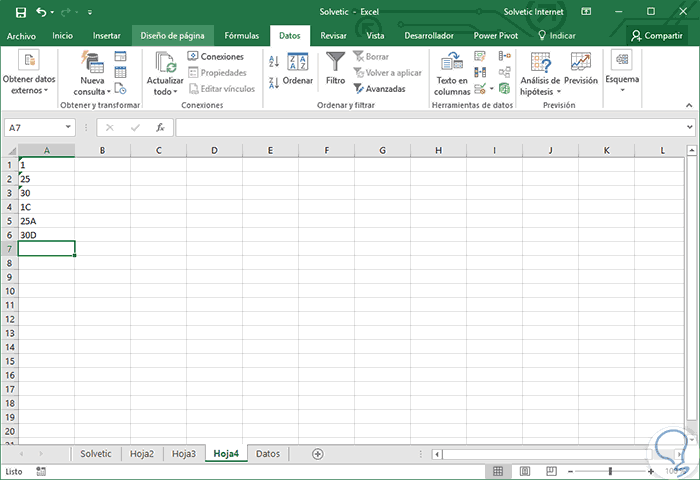Go to the Fórmulas tab
700x480 pixels.
(242, 36)
